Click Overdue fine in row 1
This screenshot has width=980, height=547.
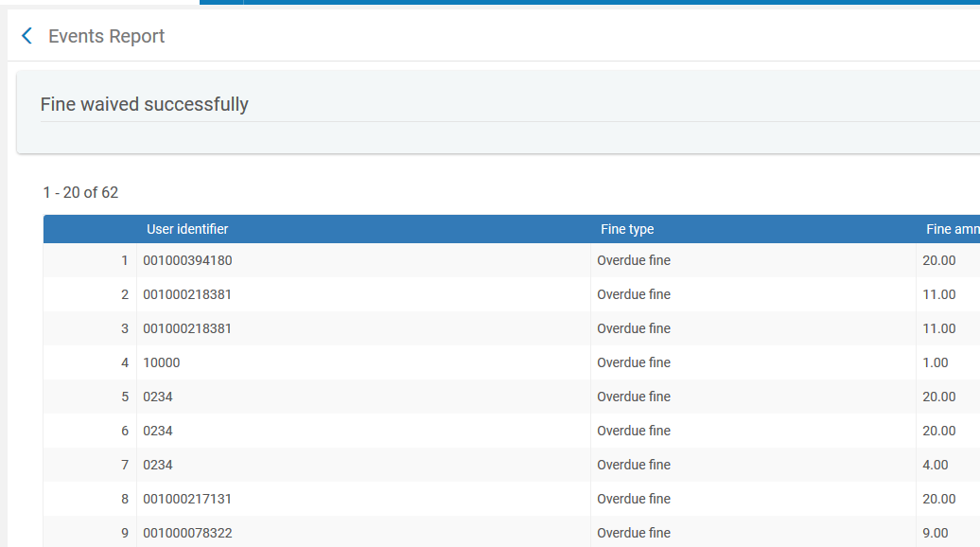(x=634, y=260)
